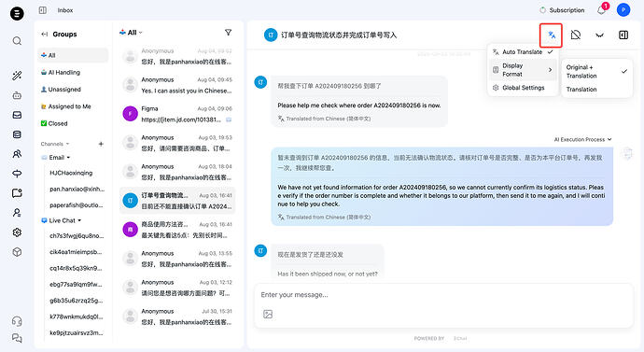Select the All group
644x352 pixels.
[73, 55]
